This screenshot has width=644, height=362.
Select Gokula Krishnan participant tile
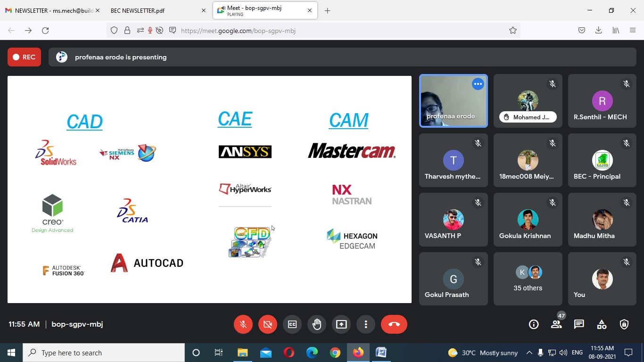coord(528,220)
